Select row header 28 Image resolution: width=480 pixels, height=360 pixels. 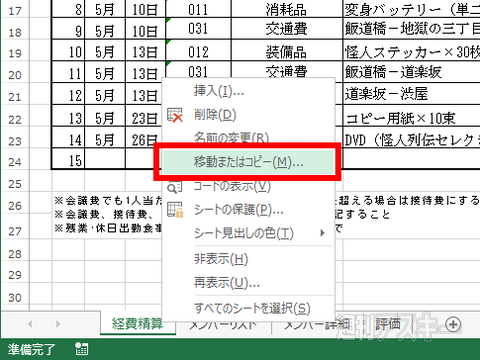pos(15,254)
